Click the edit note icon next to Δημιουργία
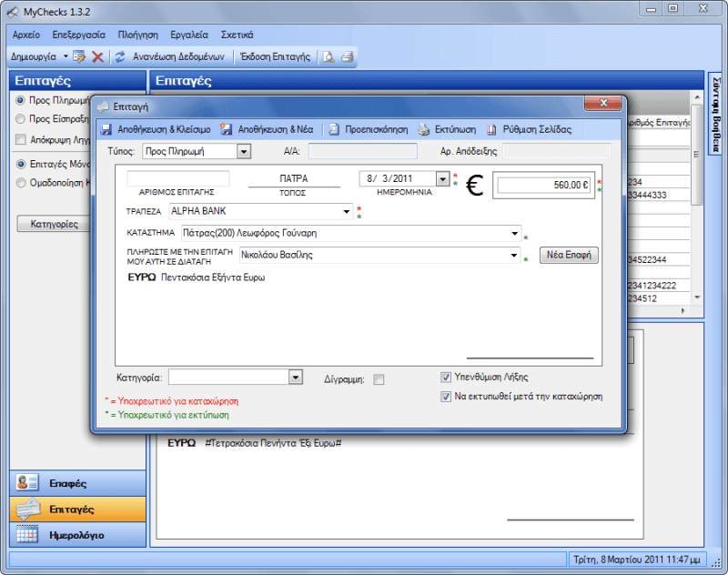The image size is (728, 575). tap(79, 56)
